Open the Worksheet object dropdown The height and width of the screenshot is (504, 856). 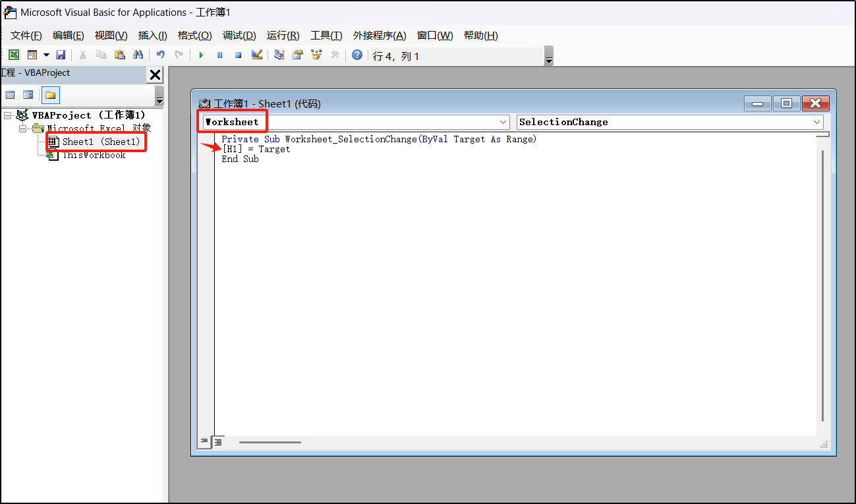pyautogui.click(x=503, y=122)
